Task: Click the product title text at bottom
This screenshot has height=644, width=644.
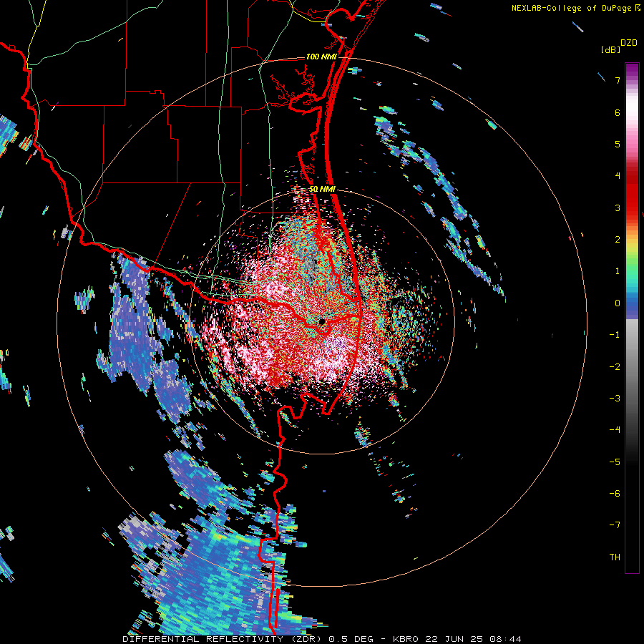Action: pos(322,639)
